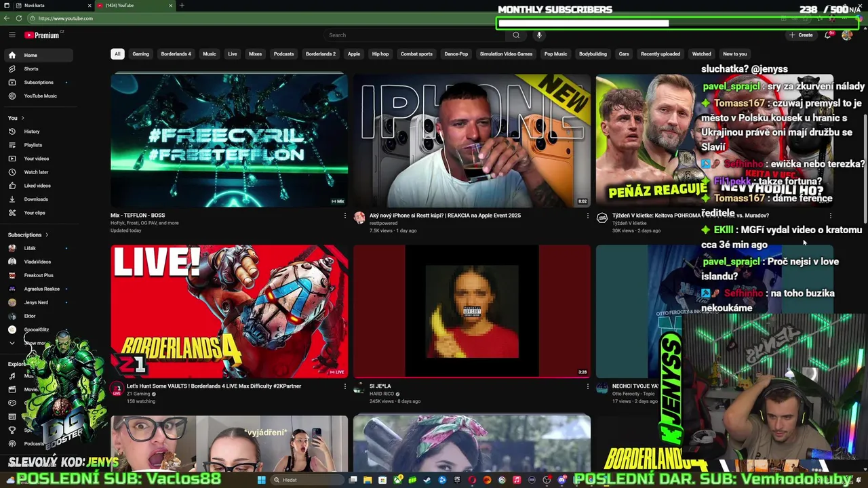The height and width of the screenshot is (488, 868).
Task: Select the Gaming filter chip
Action: coord(141,54)
